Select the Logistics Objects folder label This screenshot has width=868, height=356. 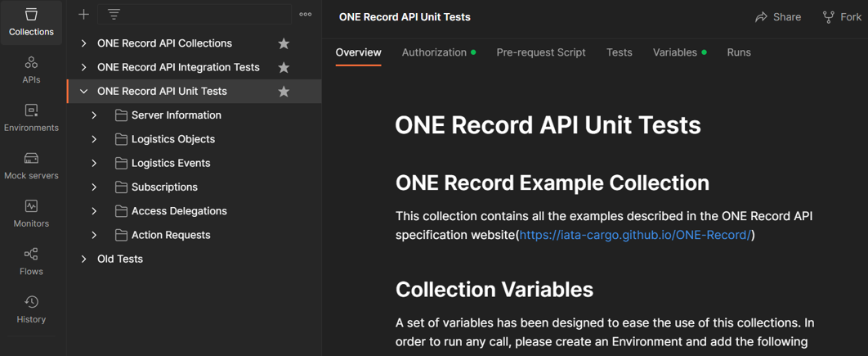pos(172,139)
